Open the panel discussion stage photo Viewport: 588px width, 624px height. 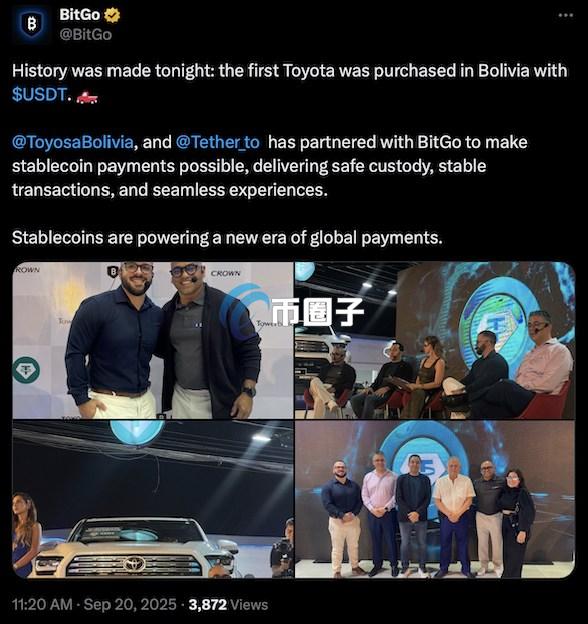[x=435, y=340]
